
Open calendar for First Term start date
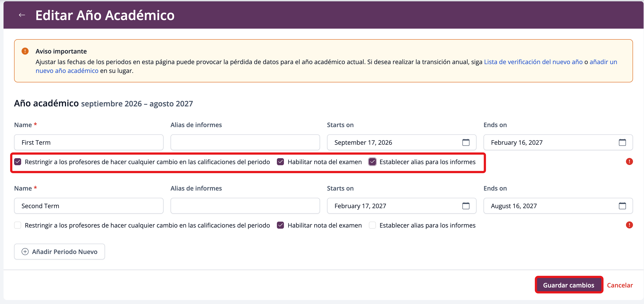point(466,142)
